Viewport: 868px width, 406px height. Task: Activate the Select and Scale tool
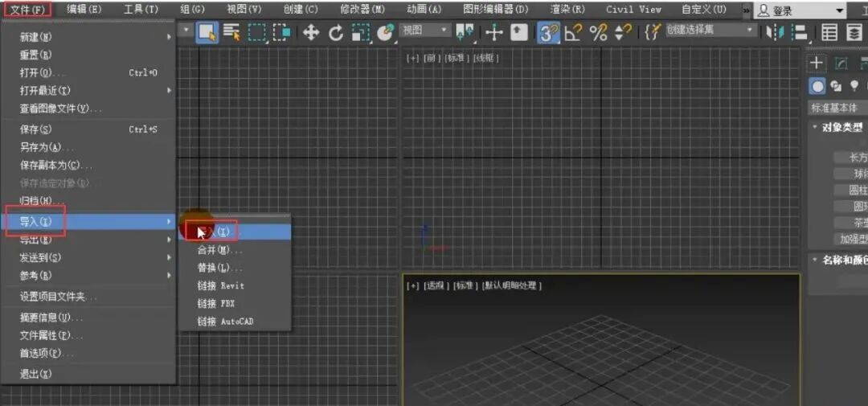[360, 33]
